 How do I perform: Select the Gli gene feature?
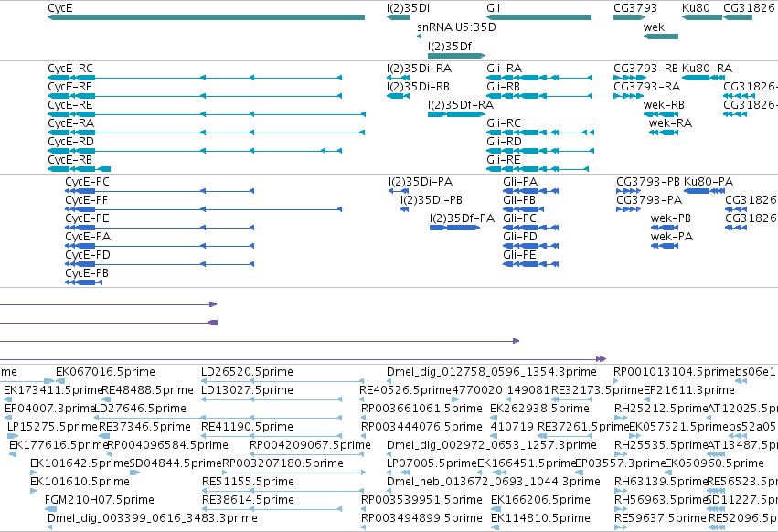coord(538,17)
